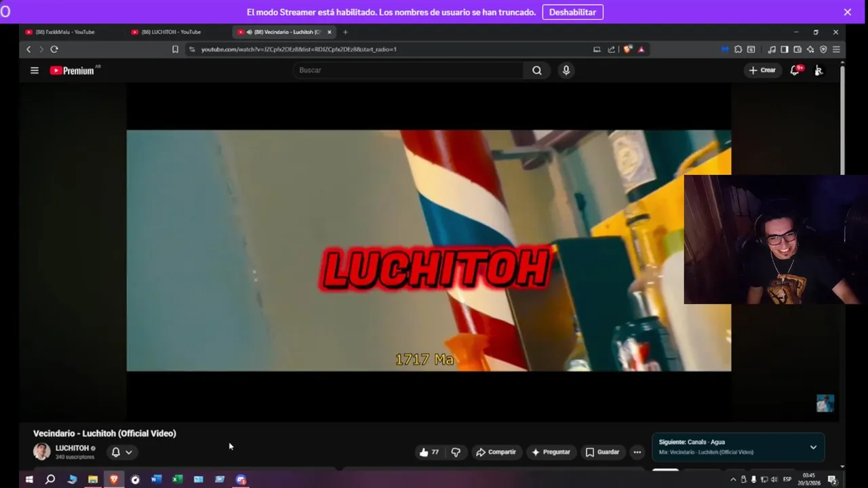Image resolution: width=868 pixels, height=488 pixels.
Task: Dislike the video with thumbs down
Action: 456,452
